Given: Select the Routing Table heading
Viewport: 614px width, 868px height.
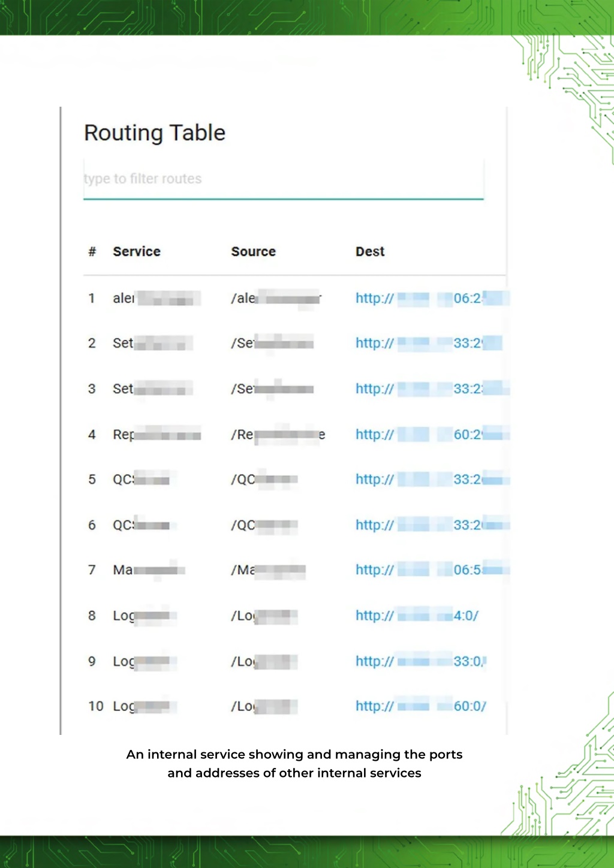Looking at the screenshot, I should pyautogui.click(x=155, y=133).
